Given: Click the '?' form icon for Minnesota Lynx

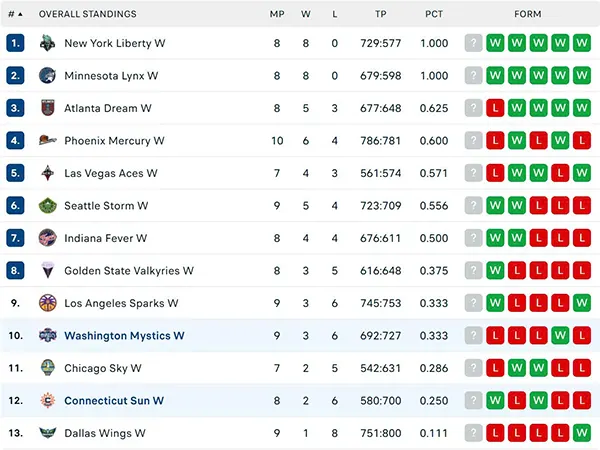Looking at the screenshot, I should coord(473,76).
